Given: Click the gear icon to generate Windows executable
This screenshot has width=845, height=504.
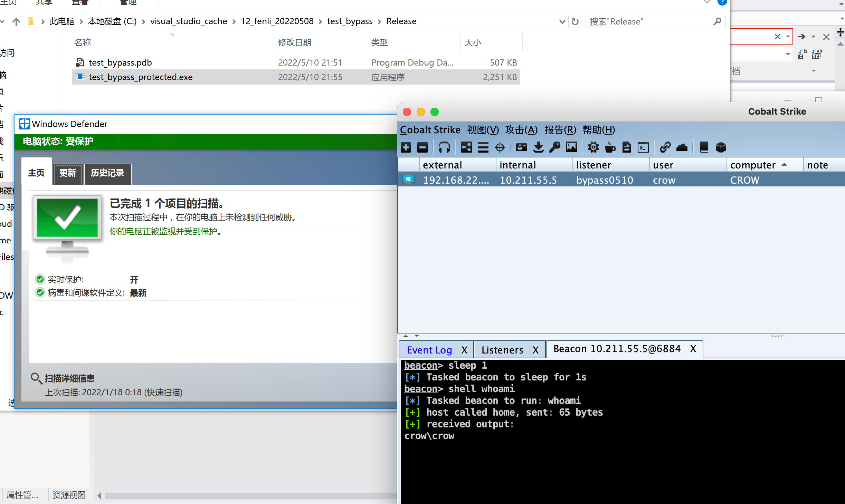Looking at the screenshot, I should tap(594, 147).
